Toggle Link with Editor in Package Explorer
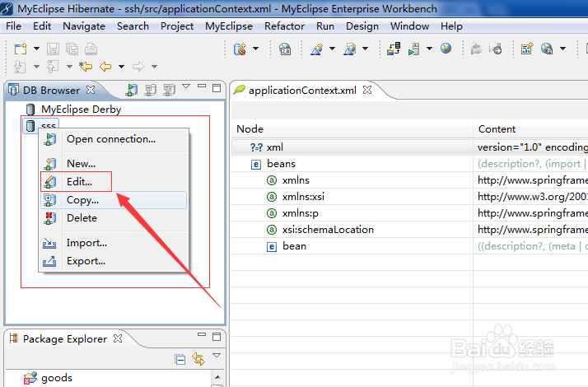This screenshot has height=387, width=588. point(198,359)
